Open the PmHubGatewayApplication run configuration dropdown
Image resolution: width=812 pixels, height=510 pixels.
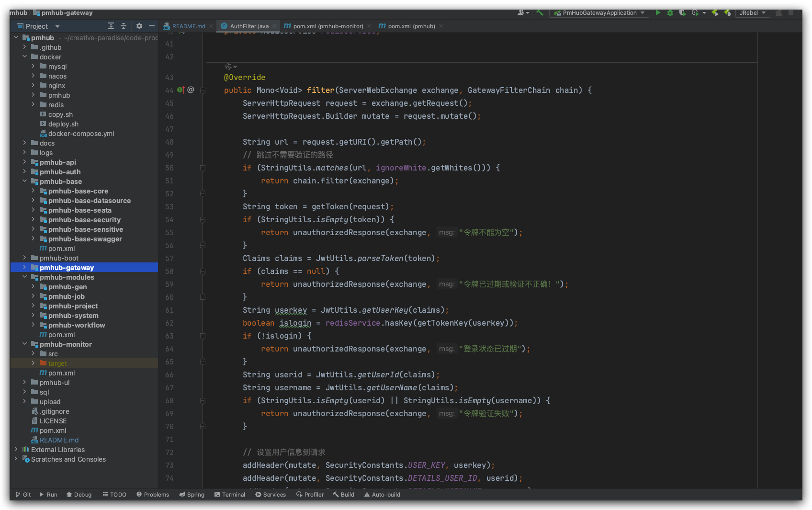tap(599, 13)
